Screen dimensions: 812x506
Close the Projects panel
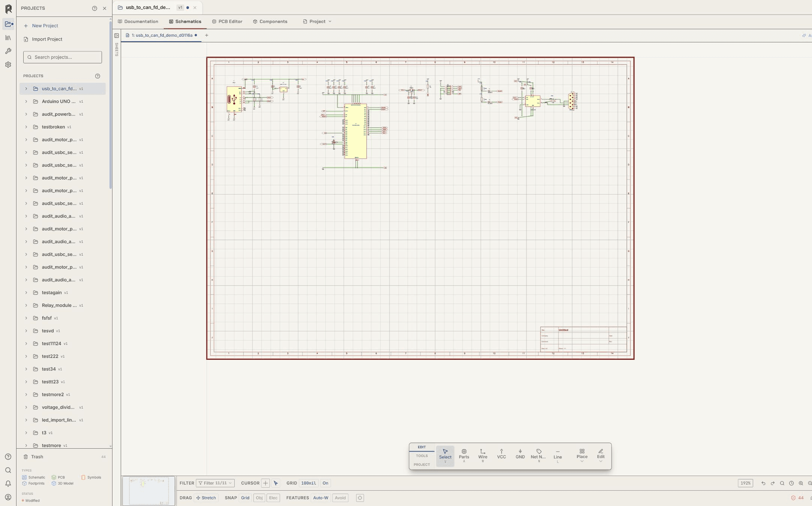pyautogui.click(x=105, y=8)
